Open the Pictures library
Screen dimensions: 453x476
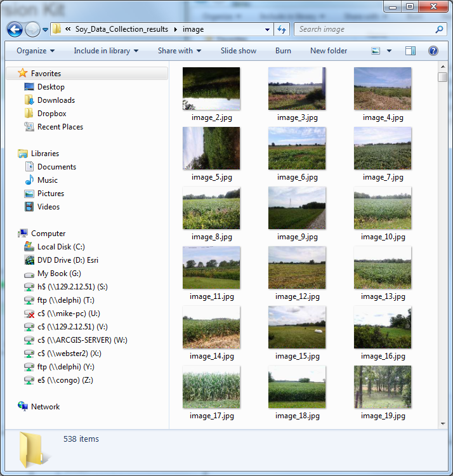tap(51, 194)
